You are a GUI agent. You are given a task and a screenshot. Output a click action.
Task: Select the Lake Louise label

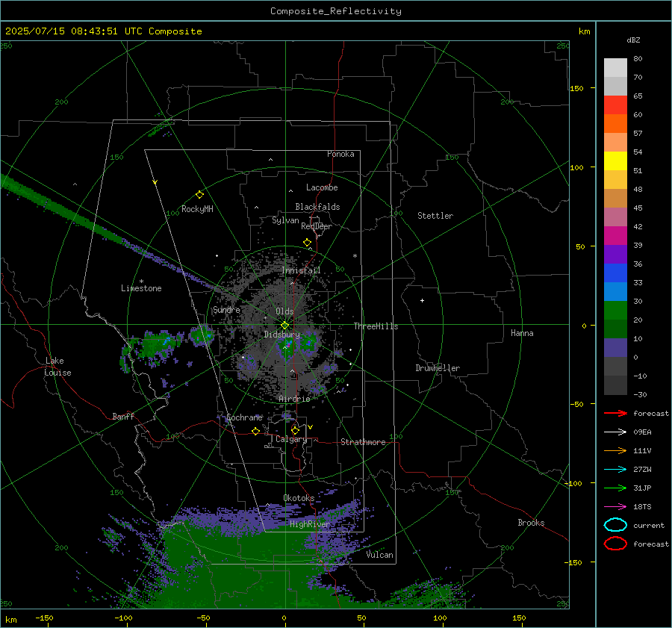pyautogui.click(x=58, y=367)
